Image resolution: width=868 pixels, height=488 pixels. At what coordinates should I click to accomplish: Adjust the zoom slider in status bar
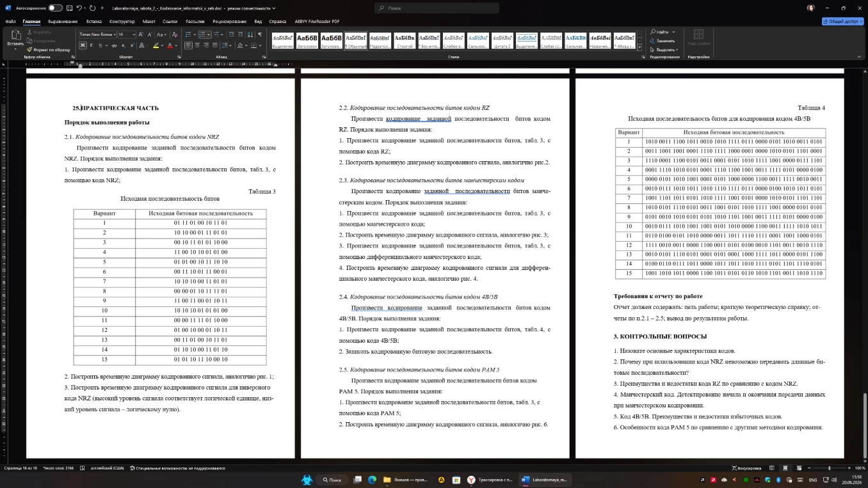tap(829, 468)
